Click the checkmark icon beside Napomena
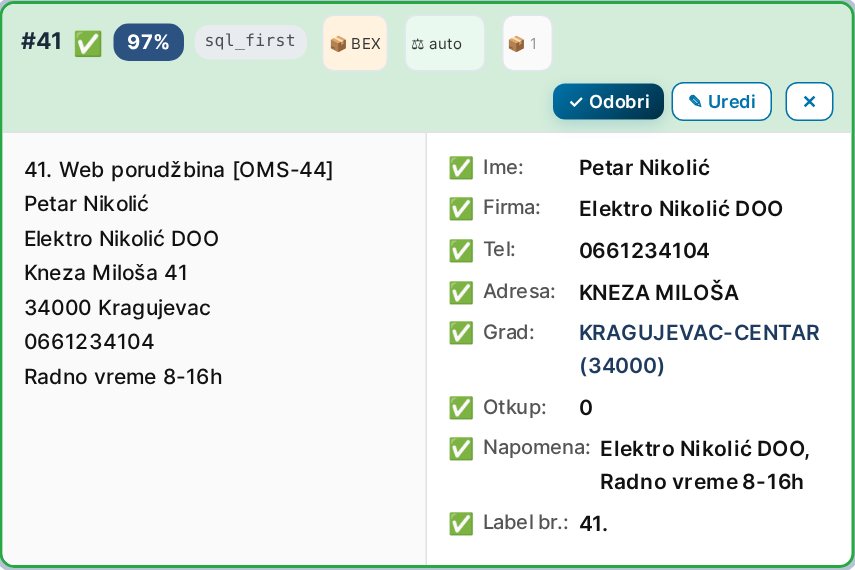The image size is (855, 570). click(x=461, y=448)
